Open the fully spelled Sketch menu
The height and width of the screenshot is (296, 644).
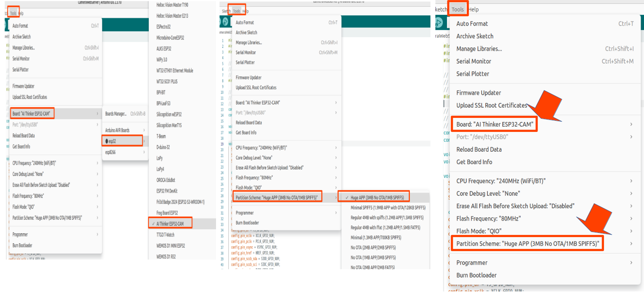pos(226,11)
